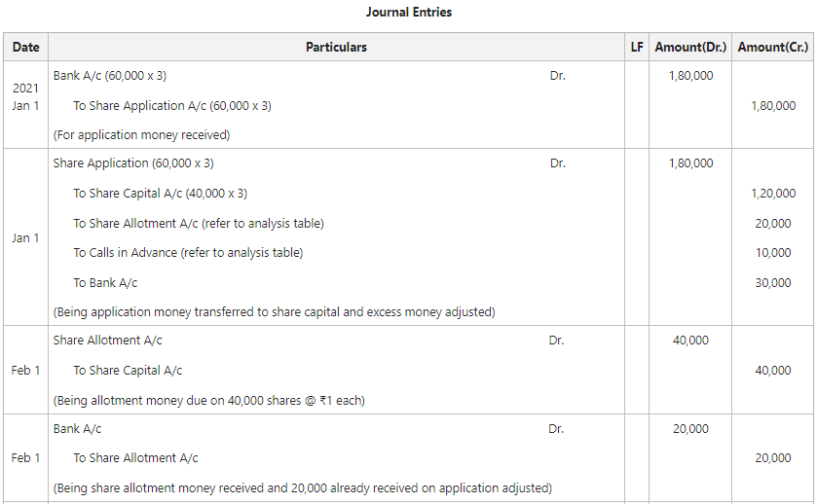The height and width of the screenshot is (504, 817).
Task: Click the Particulars column header
Action: [x=336, y=47]
